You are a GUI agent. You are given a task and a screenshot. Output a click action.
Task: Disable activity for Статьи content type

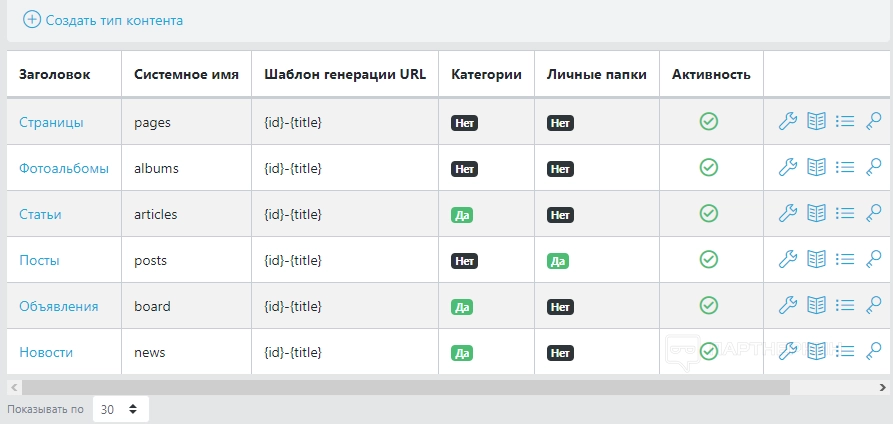(708, 214)
